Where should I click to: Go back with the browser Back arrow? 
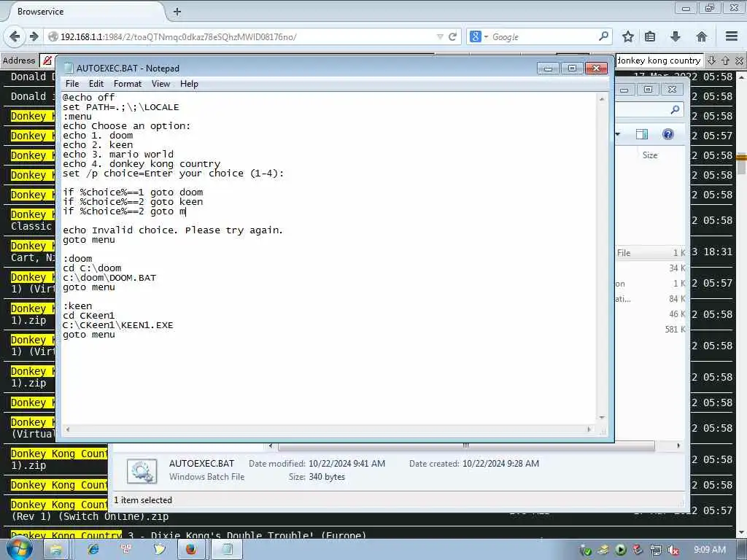(15, 36)
